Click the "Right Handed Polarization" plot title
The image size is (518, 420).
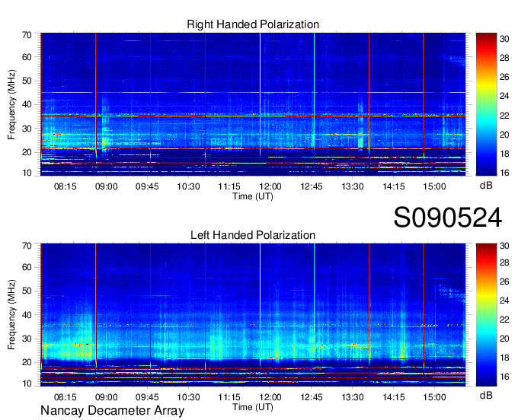pos(253,24)
